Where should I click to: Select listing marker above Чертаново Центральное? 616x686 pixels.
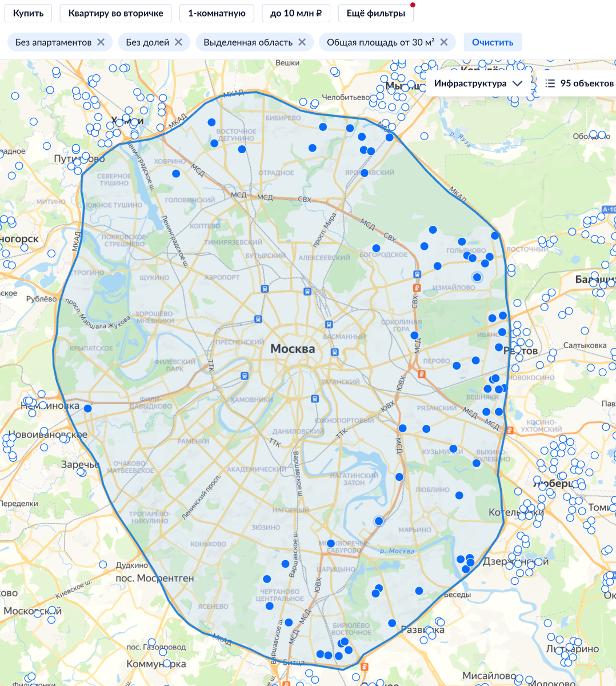click(x=267, y=579)
